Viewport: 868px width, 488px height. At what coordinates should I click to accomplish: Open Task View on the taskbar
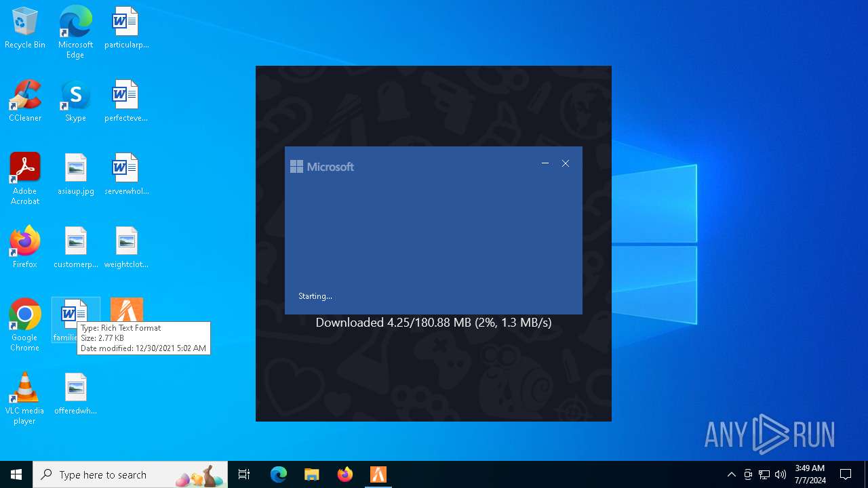pos(244,474)
